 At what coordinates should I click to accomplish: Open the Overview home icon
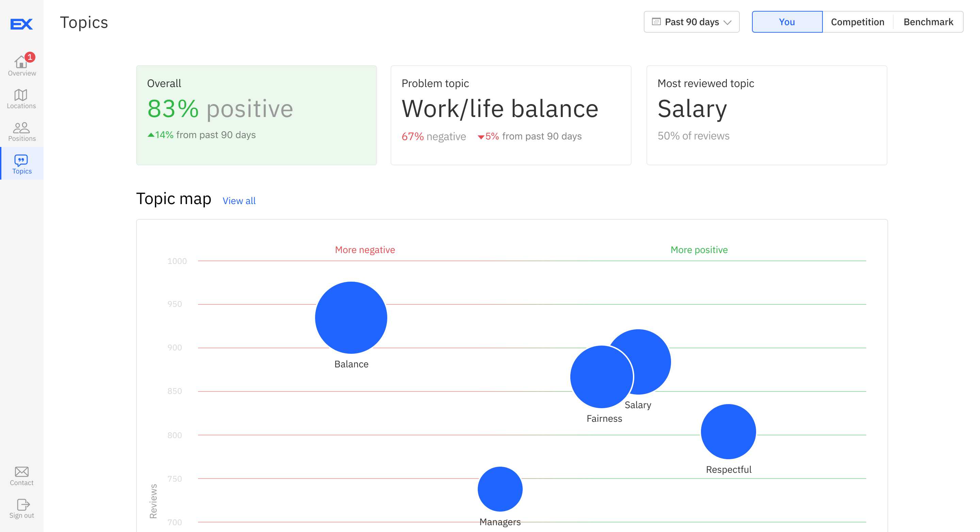pos(20,62)
